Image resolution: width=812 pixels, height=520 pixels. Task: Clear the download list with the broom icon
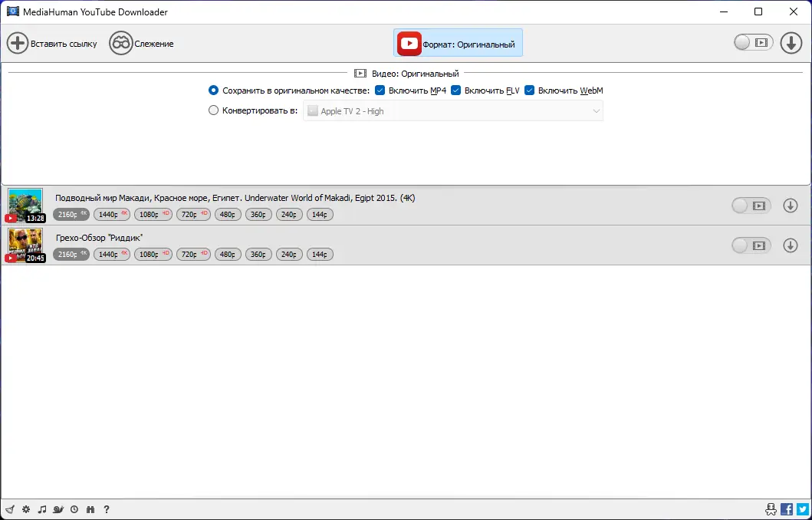[10, 509]
